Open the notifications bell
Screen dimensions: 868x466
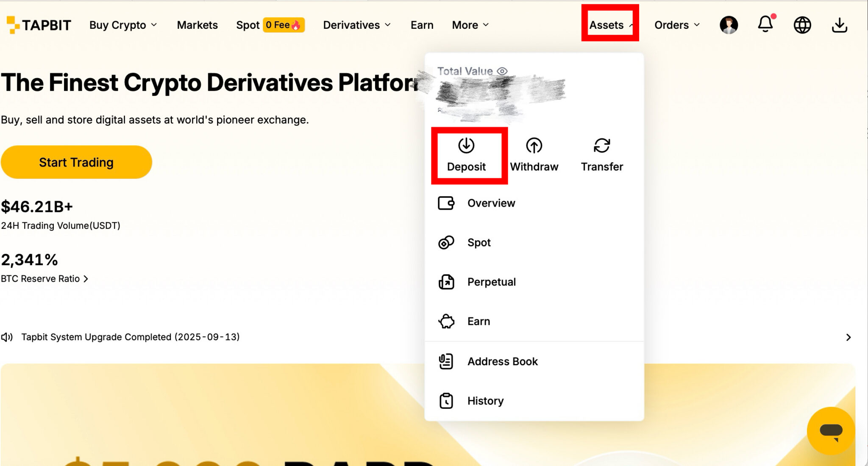pyautogui.click(x=765, y=25)
